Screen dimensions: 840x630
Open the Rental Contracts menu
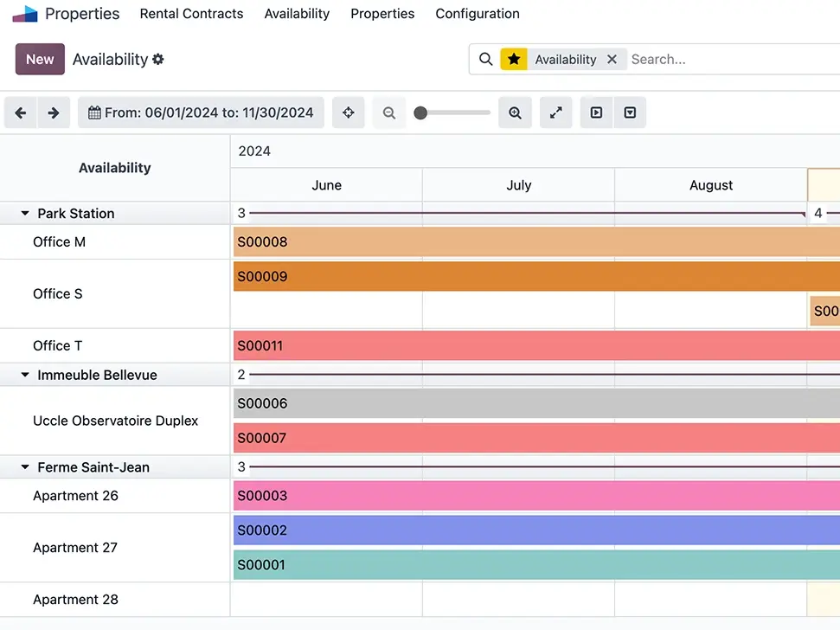(191, 14)
